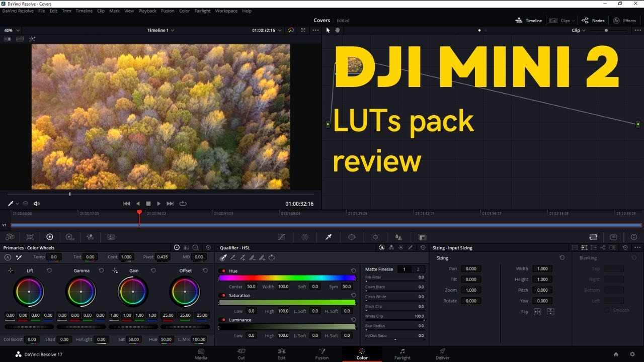
Task: Open the timecode 01:00:32:16 dropdown
Action: [x=266, y=30]
